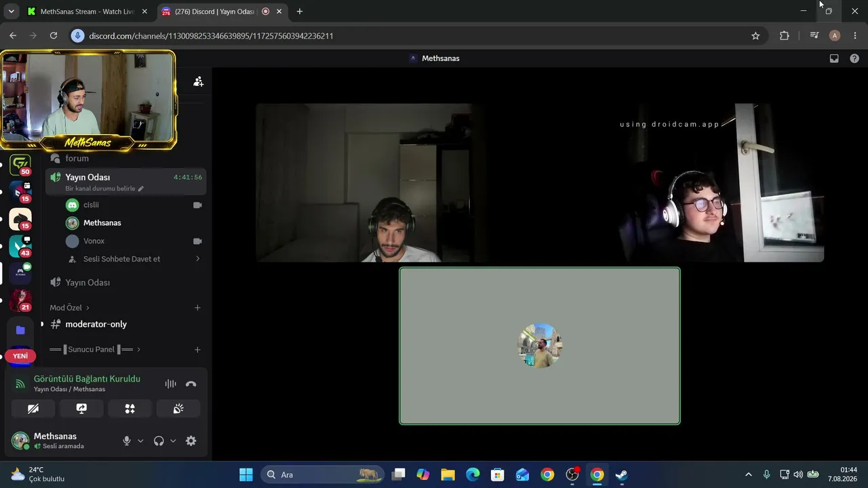Viewport: 868px width, 488px height.
Task: Focus the avatar-only participant tile
Action: 540,346
